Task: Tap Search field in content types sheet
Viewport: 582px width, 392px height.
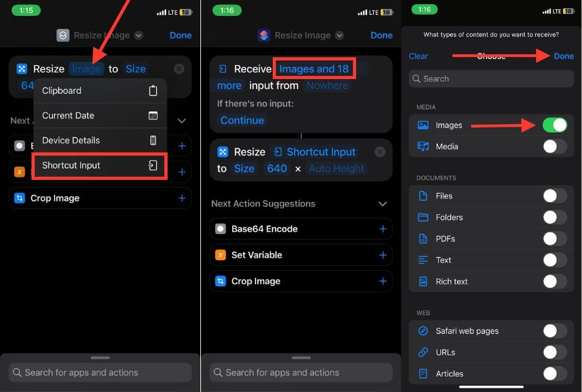Action: (x=491, y=78)
